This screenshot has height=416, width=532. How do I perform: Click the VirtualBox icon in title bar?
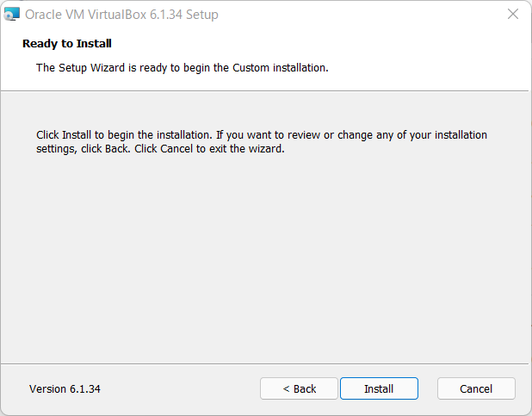tap(11, 15)
